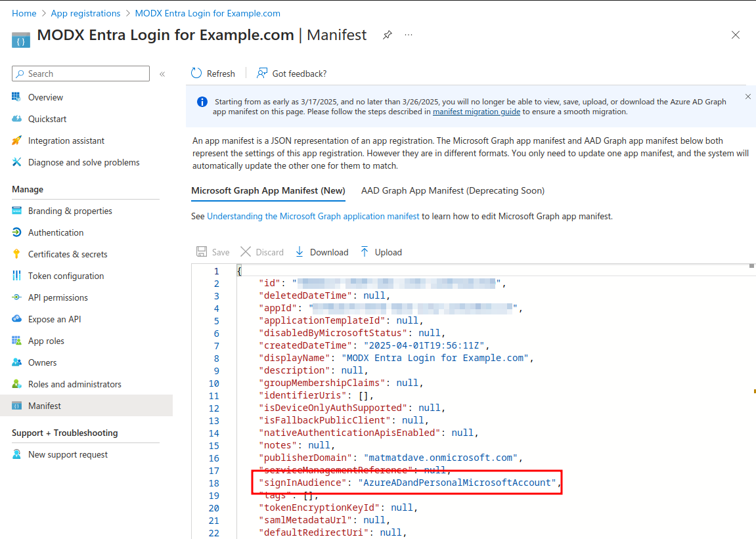The height and width of the screenshot is (539, 756).
Task: Switch to AAD Graph App Manifest tab
Action: [453, 191]
